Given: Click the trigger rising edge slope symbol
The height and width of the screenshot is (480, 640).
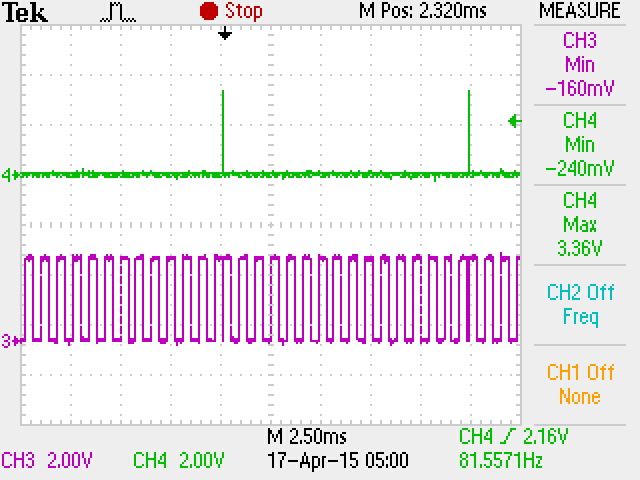Looking at the screenshot, I should [509, 436].
